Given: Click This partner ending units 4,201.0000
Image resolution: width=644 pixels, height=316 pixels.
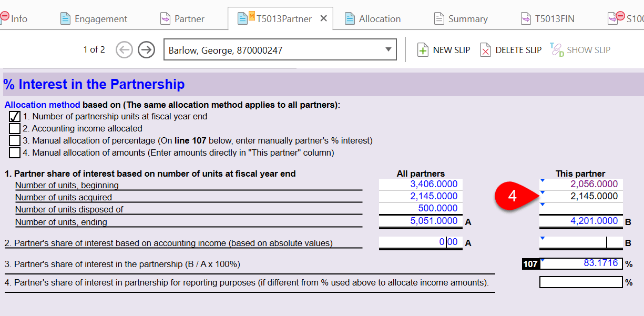Looking at the screenshot, I should pos(581,221).
